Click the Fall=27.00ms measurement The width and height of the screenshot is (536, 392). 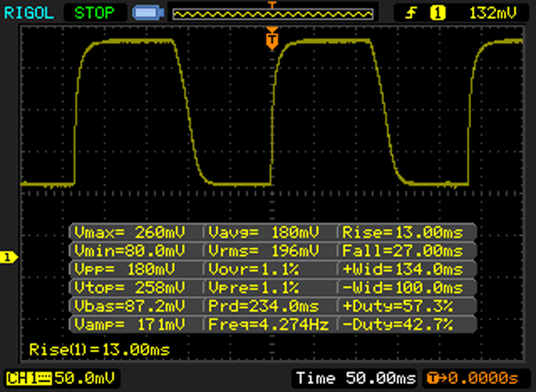pos(403,251)
